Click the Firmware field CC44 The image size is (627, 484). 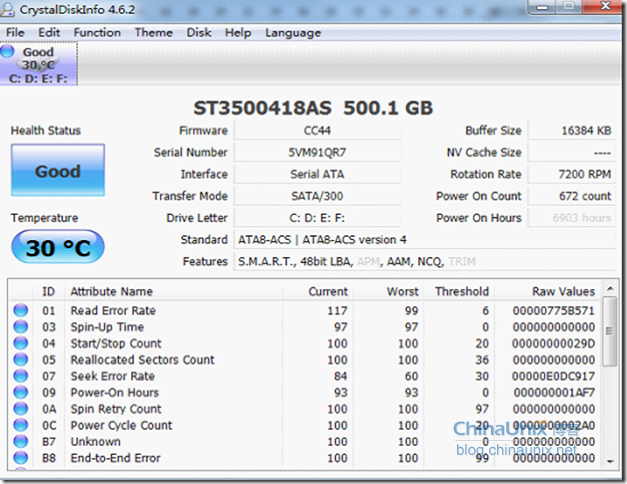coord(317,130)
